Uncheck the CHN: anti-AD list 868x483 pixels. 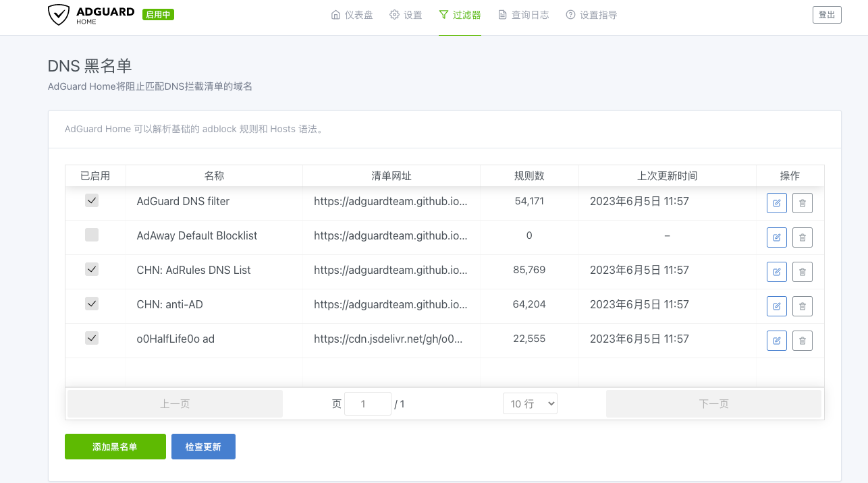click(92, 304)
